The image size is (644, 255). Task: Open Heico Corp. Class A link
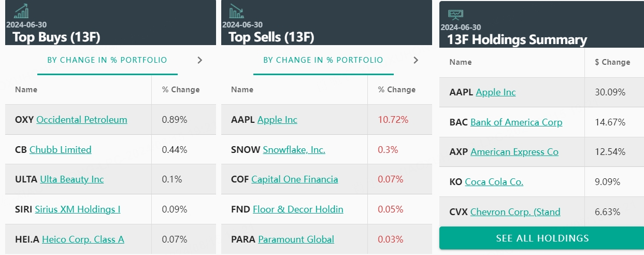pos(83,239)
